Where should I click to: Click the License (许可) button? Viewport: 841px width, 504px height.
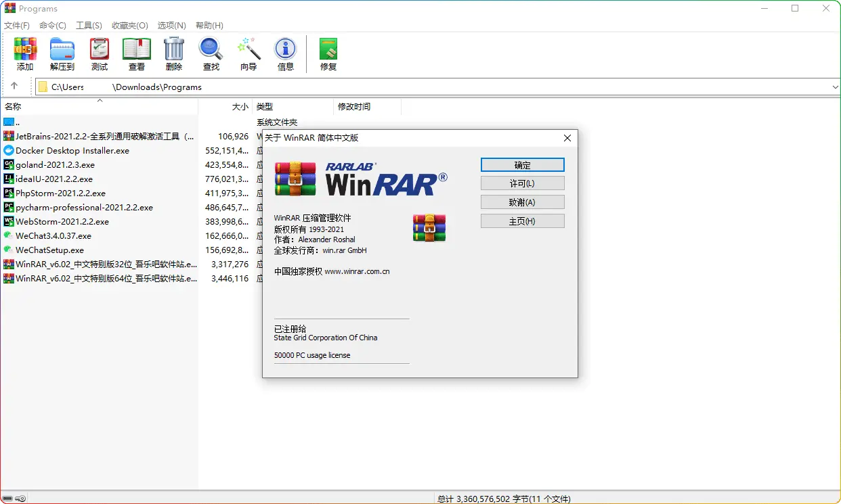pos(522,183)
